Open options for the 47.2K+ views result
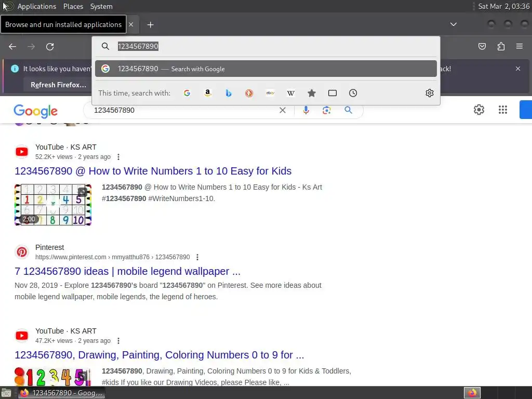The height and width of the screenshot is (399, 532). click(x=118, y=341)
